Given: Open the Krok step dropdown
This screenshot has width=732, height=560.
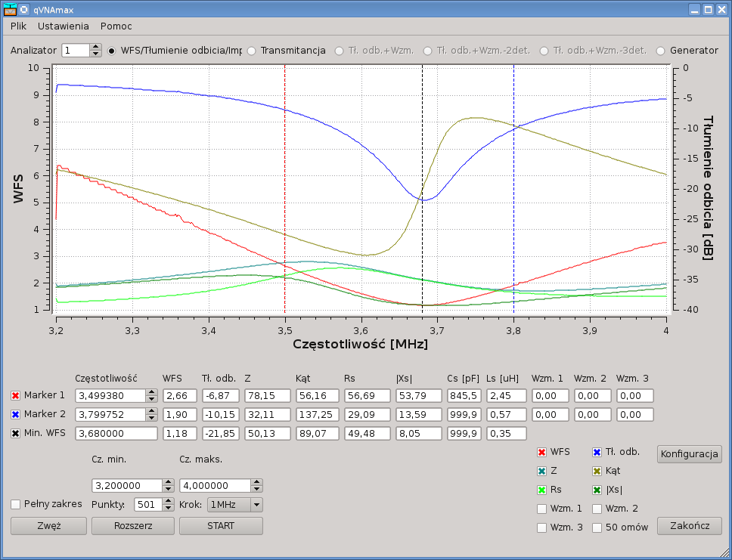Looking at the screenshot, I should point(235,505).
